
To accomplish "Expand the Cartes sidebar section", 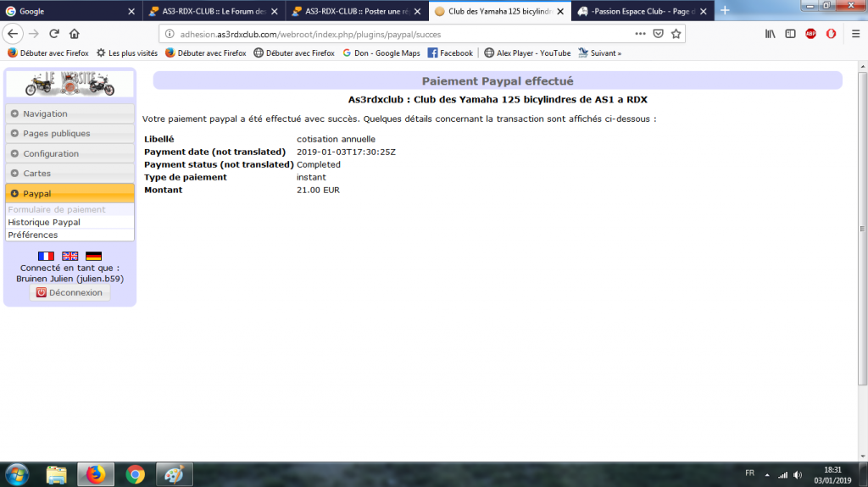I will coord(70,174).
